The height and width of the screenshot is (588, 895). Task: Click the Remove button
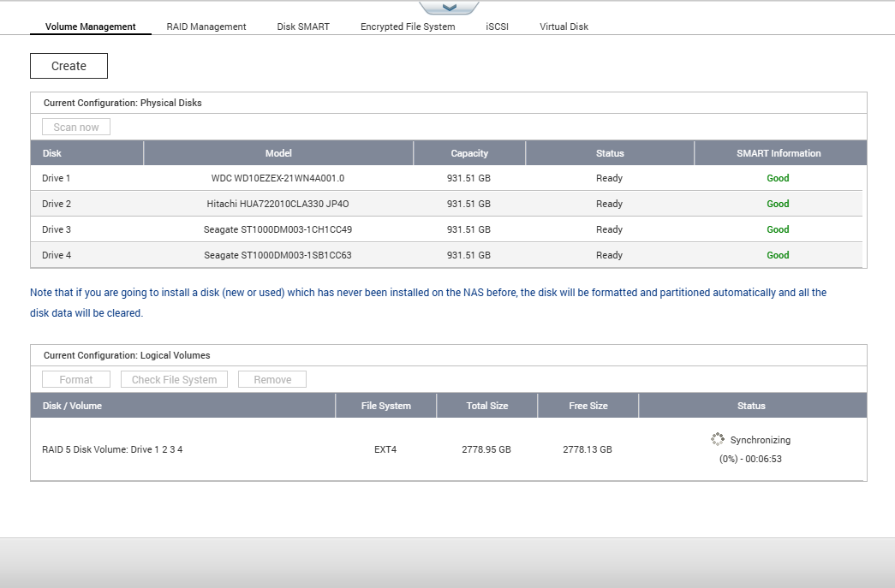[272, 380]
